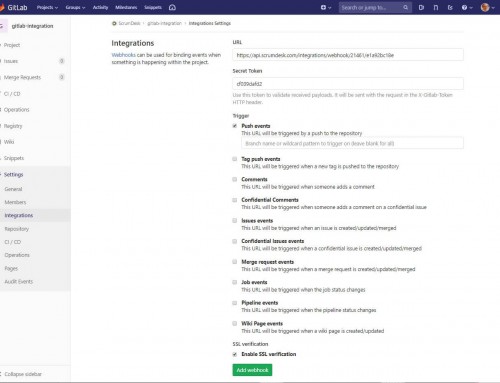The height and width of the screenshot is (383, 500).
Task: Enable the Issues events checkbox
Action: point(235,221)
